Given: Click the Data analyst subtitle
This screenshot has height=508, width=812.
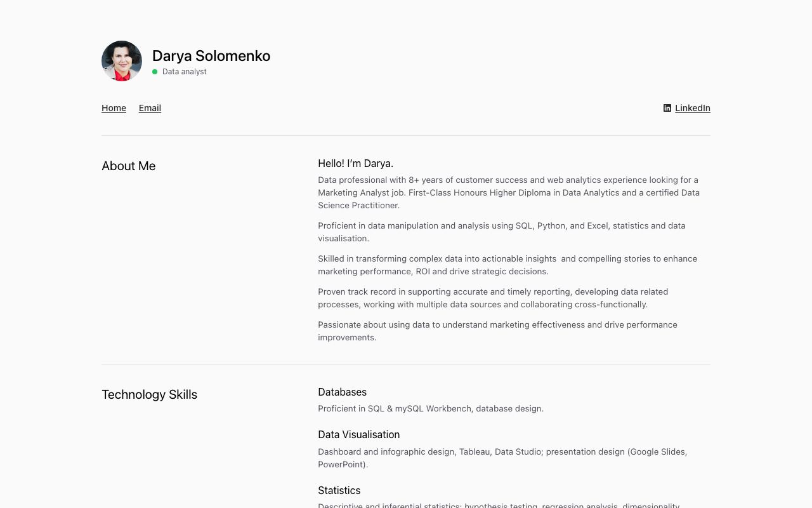Looking at the screenshot, I should (x=185, y=72).
